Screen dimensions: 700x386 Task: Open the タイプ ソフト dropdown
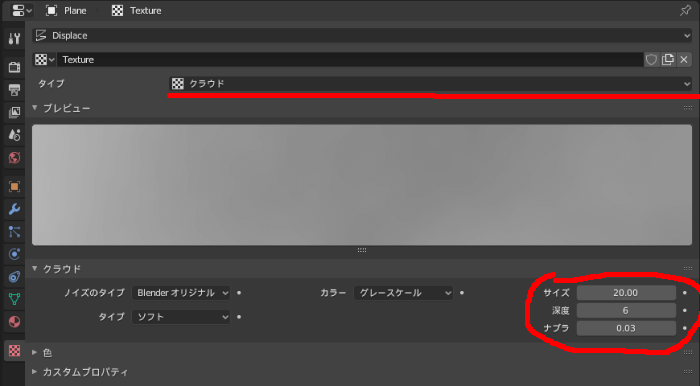click(181, 317)
